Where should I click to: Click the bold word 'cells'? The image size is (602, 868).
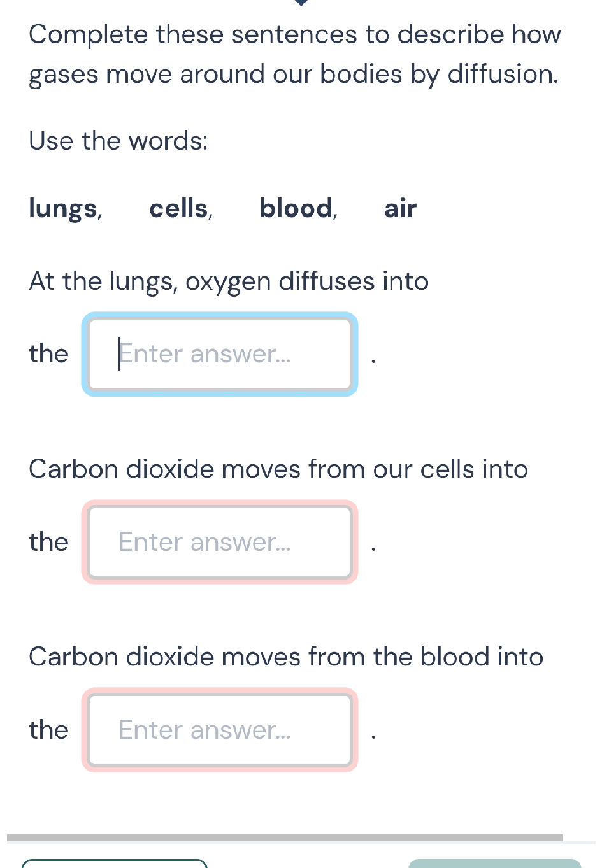179,209
